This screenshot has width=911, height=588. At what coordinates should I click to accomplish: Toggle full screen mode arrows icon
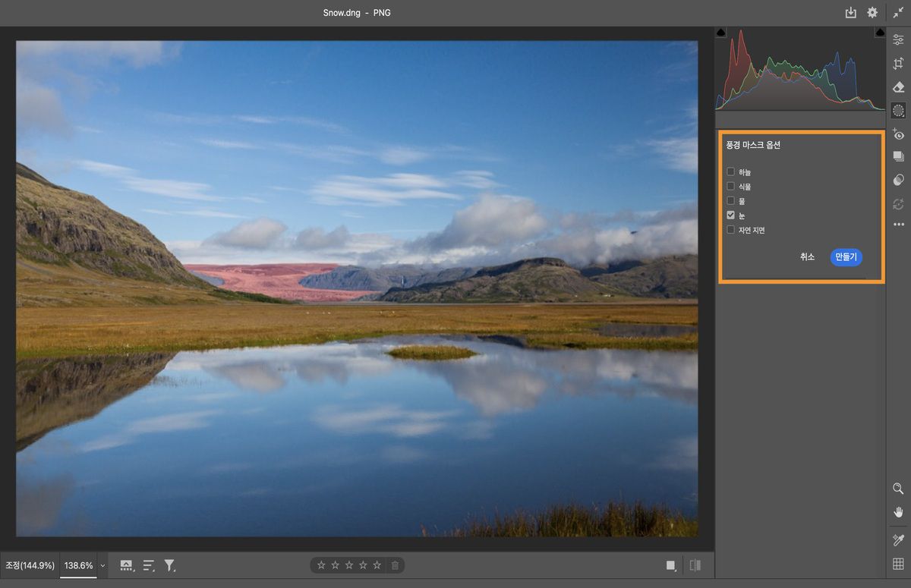tap(898, 13)
